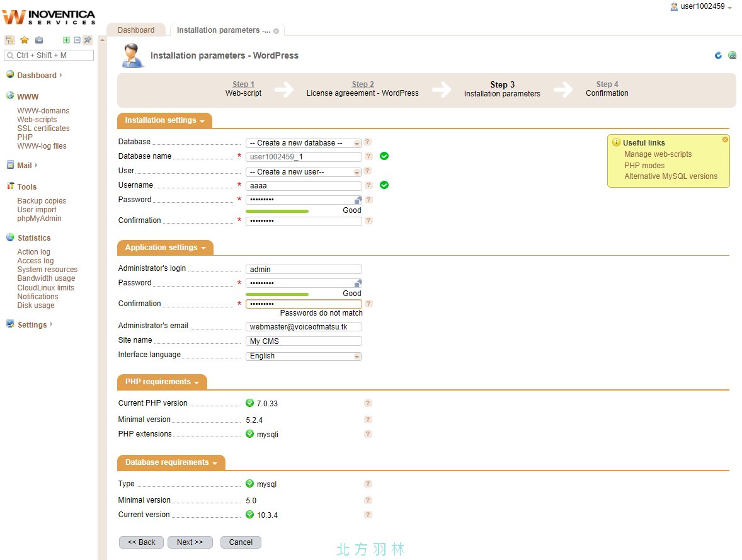
Task: Open the briefcase menu icon
Action: (39, 40)
